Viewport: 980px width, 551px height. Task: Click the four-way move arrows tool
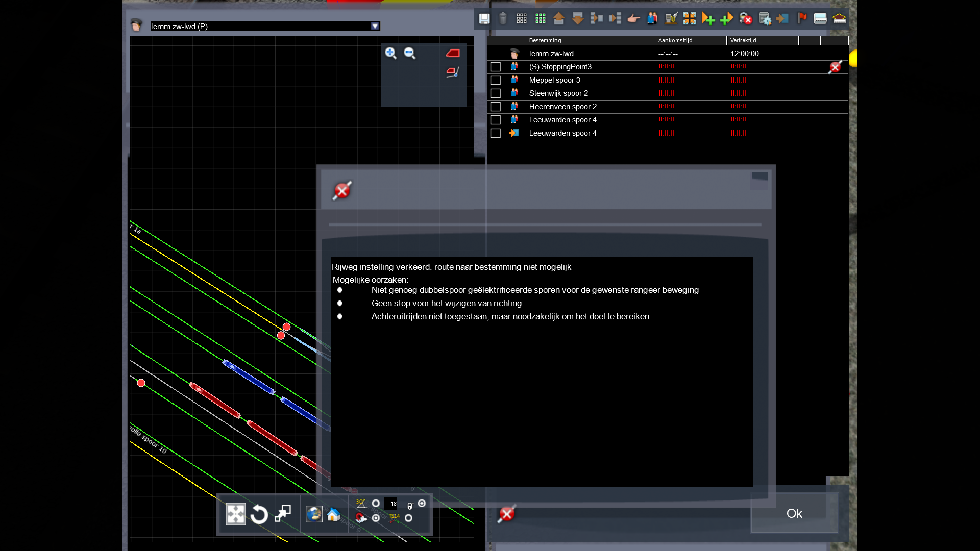[236, 514]
